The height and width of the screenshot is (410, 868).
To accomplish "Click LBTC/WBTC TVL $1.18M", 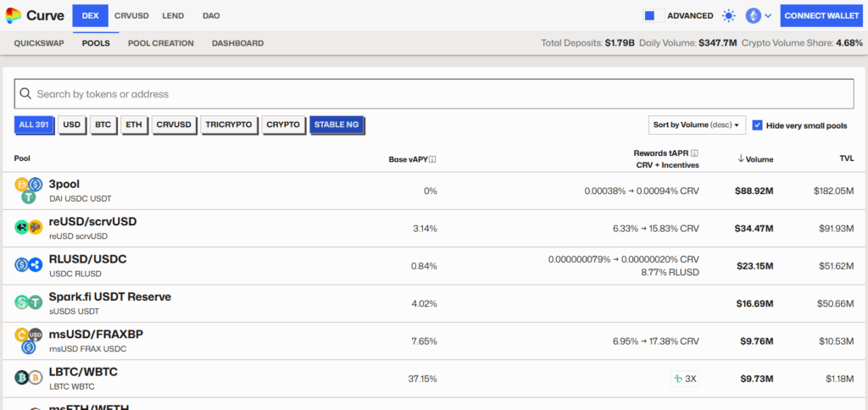I will click(840, 379).
